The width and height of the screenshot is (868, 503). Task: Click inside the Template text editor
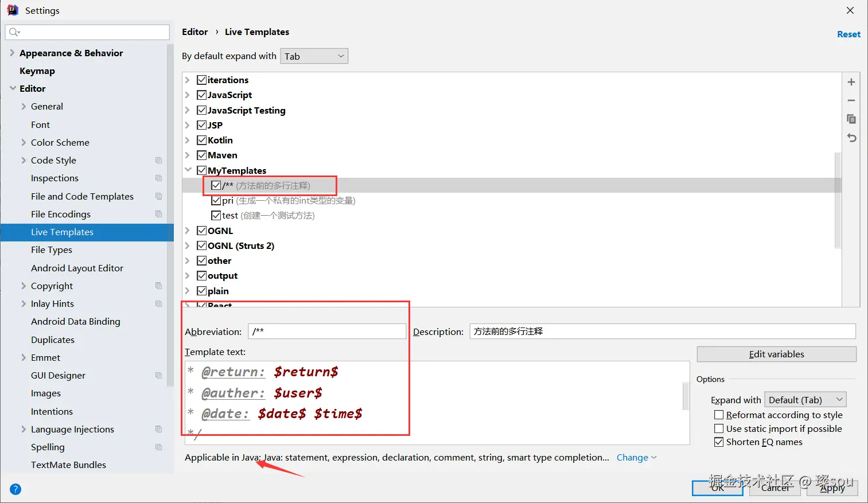pos(436,403)
